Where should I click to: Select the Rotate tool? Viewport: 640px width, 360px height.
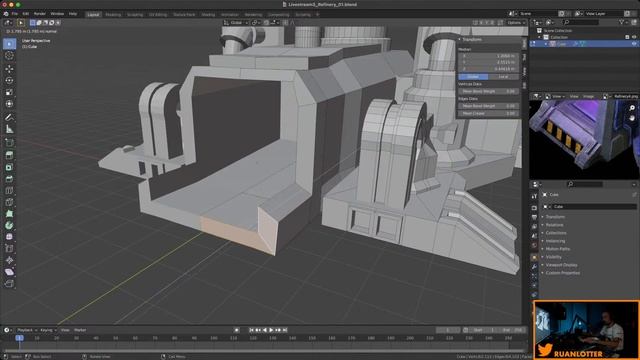(x=9, y=80)
